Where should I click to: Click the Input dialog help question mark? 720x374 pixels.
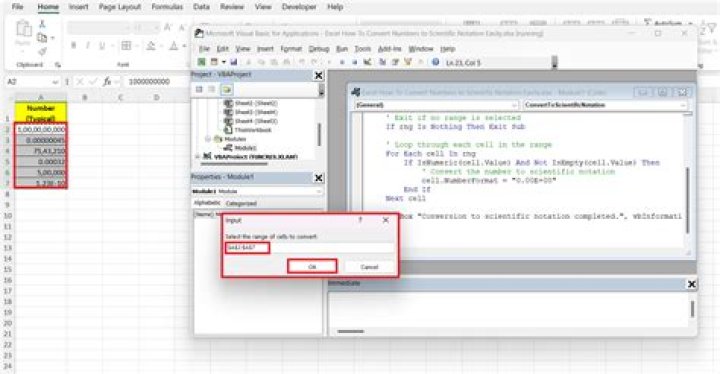pyautogui.click(x=360, y=220)
